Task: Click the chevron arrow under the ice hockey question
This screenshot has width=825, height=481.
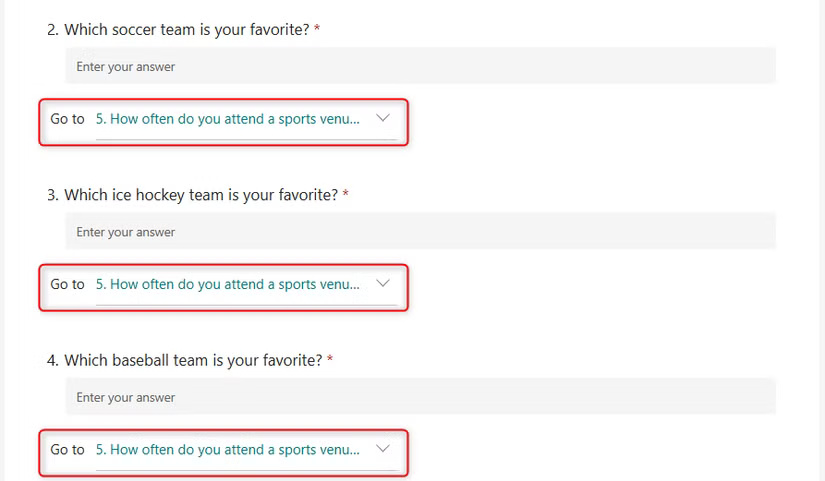Action: pos(382,284)
